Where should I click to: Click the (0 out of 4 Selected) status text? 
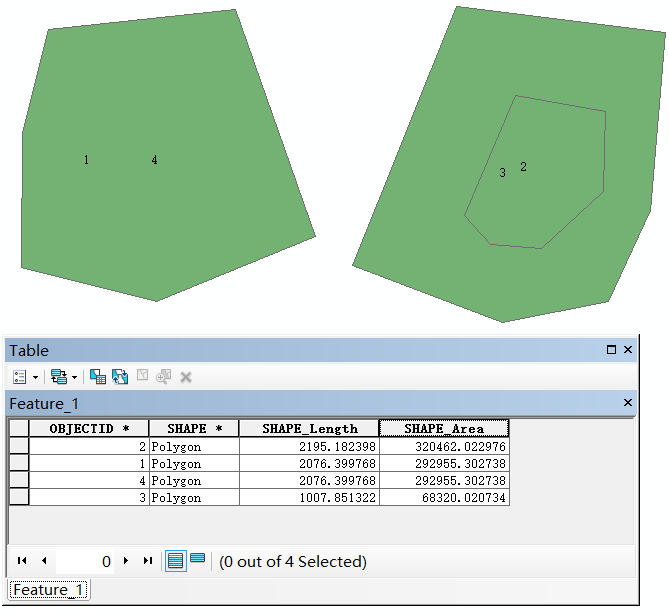(x=293, y=562)
